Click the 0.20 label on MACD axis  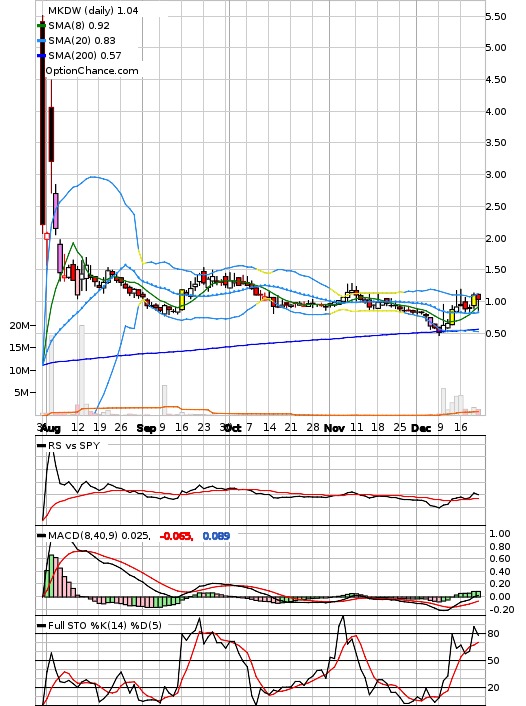click(500, 584)
